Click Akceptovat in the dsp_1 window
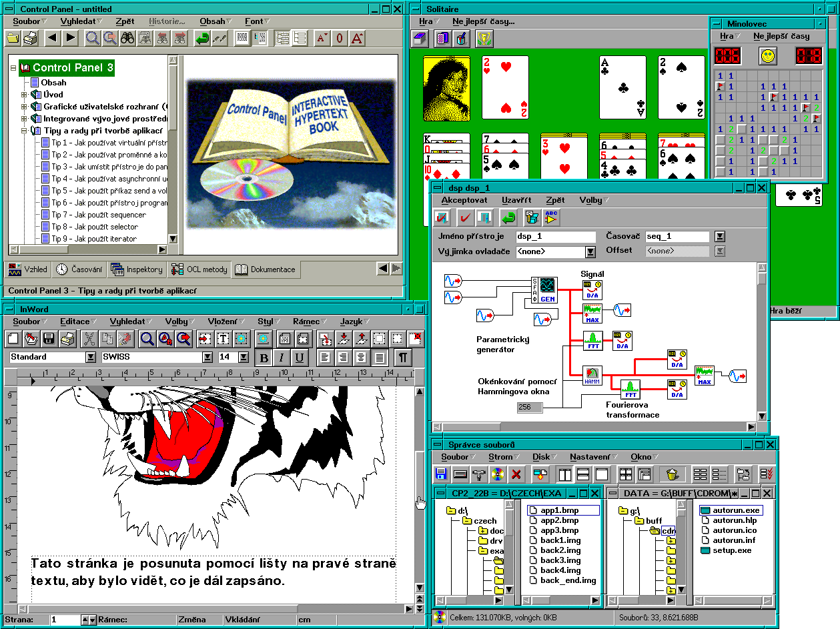 [464, 200]
